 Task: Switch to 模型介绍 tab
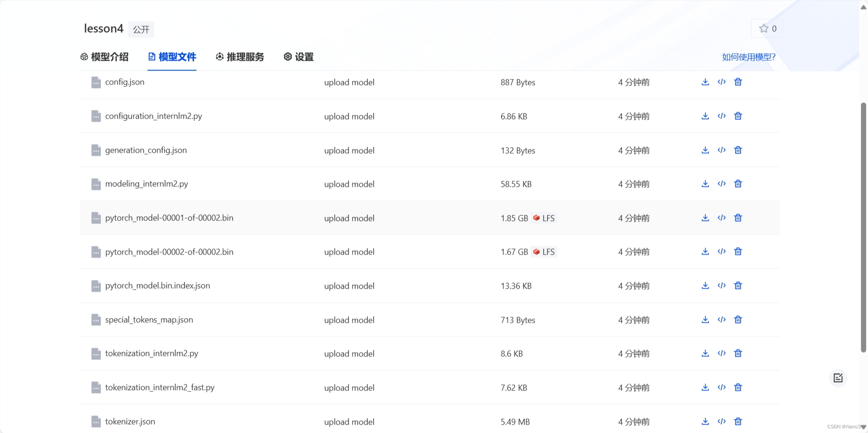pyautogui.click(x=105, y=57)
